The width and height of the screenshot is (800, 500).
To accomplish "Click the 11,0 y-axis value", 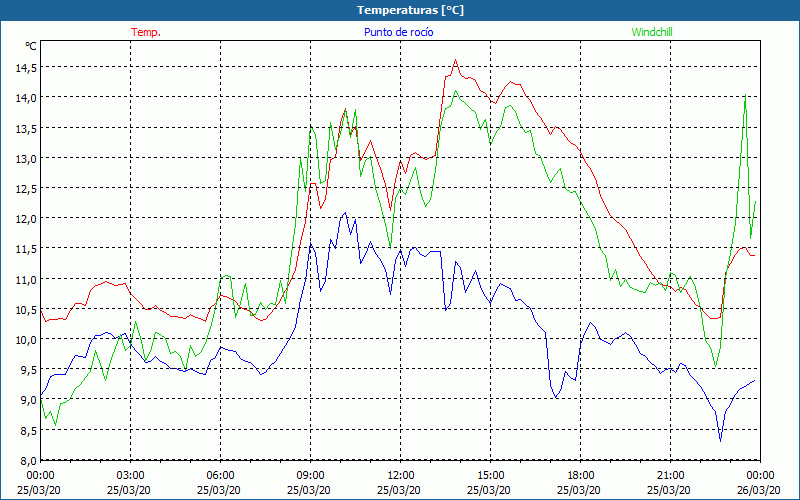I will (26, 279).
